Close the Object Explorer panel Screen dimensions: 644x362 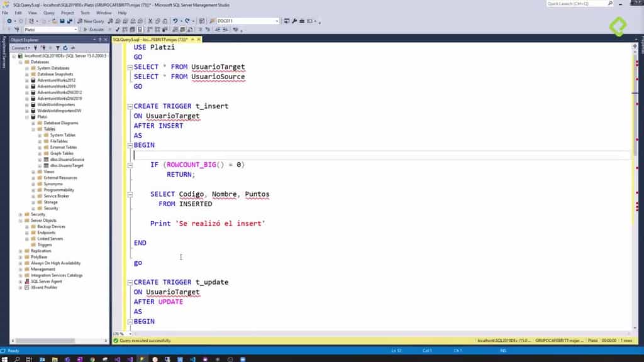(106, 40)
